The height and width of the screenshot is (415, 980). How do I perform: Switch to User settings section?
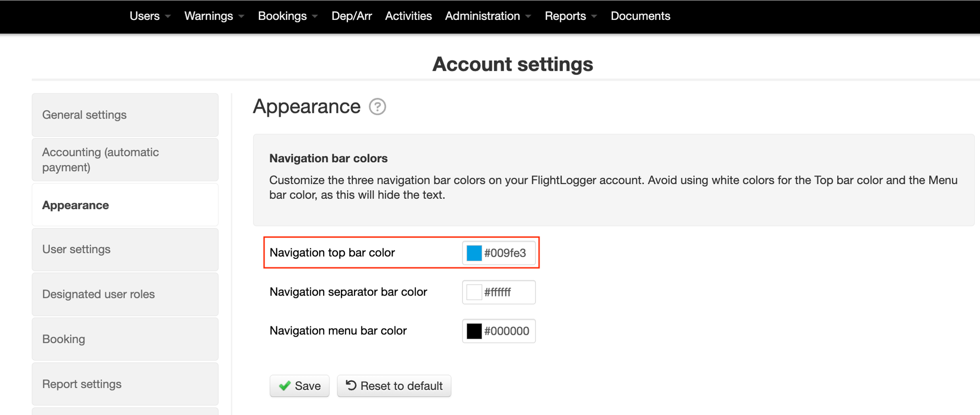125,249
